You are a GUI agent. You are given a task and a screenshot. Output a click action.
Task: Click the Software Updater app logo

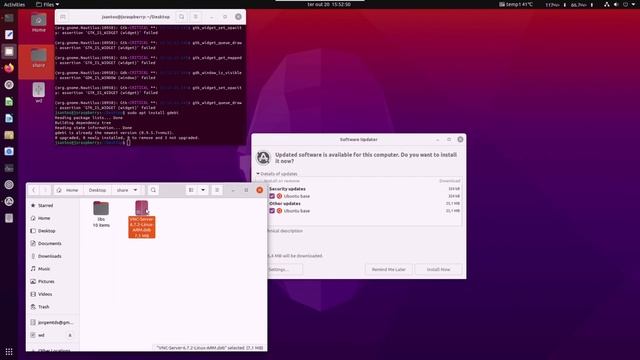[263, 158]
